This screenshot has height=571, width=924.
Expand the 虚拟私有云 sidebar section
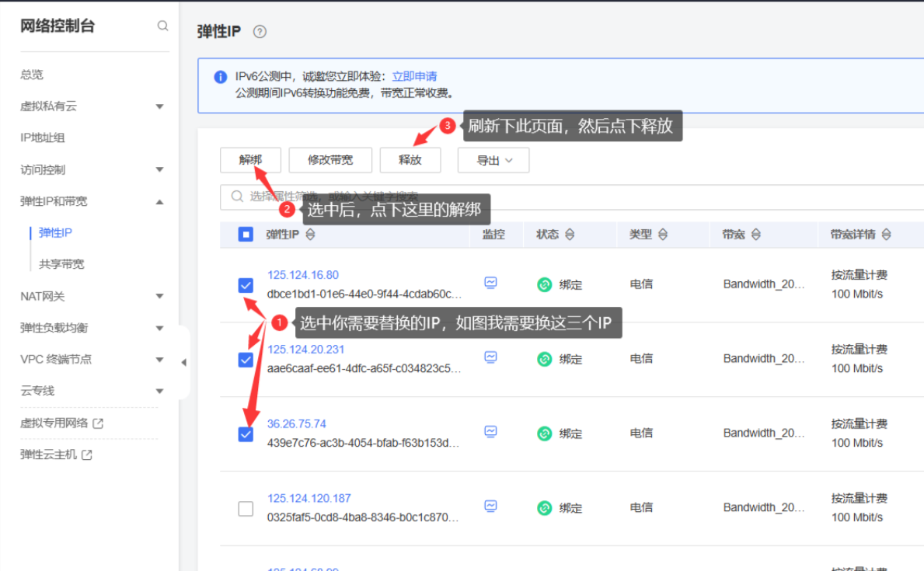[x=159, y=106]
